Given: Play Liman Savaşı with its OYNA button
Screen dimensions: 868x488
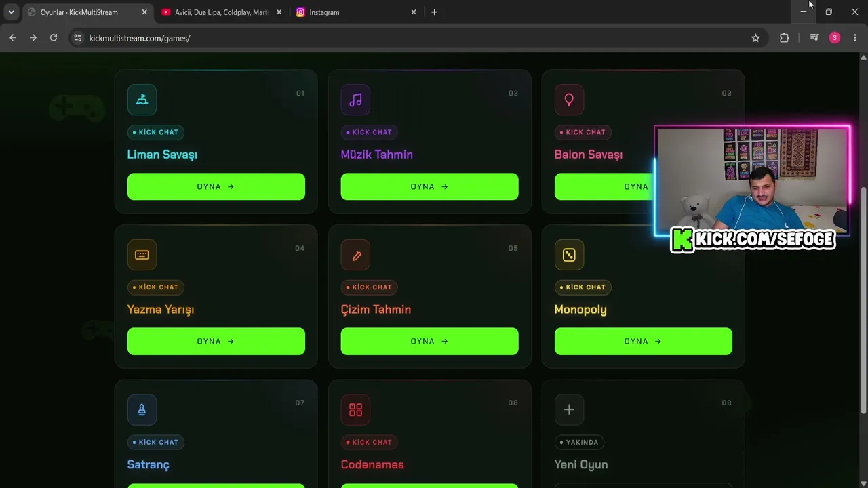Looking at the screenshot, I should 216,186.
